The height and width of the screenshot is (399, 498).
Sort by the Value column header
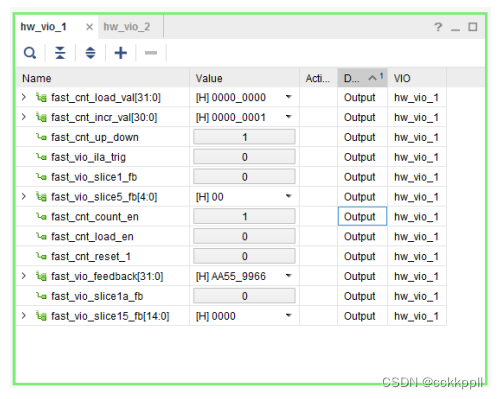244,78
